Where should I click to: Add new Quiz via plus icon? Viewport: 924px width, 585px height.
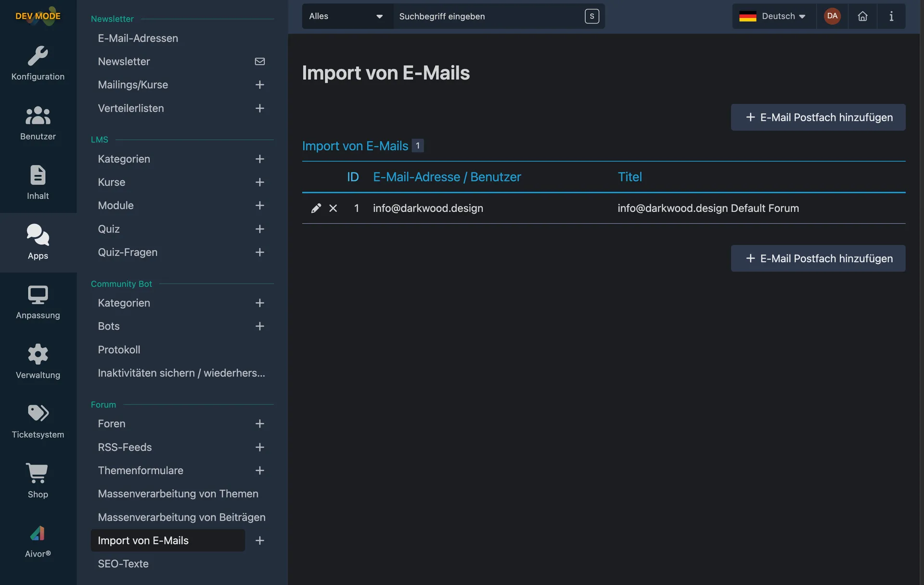click(259, 229)
